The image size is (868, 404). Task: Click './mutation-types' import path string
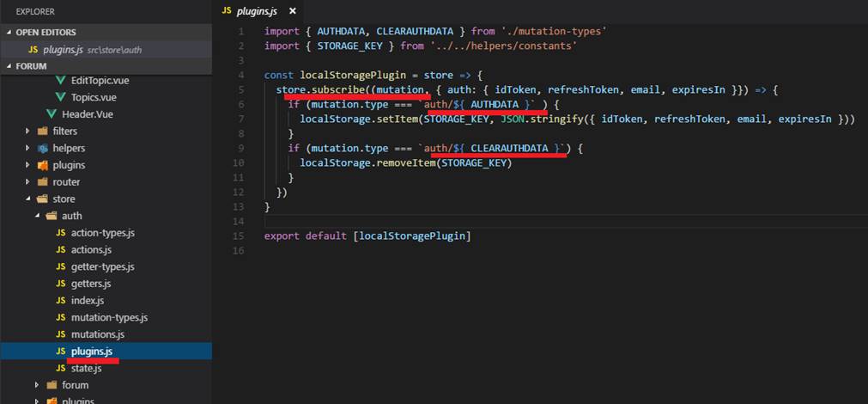pyautogui.click(x=552, y=32)
